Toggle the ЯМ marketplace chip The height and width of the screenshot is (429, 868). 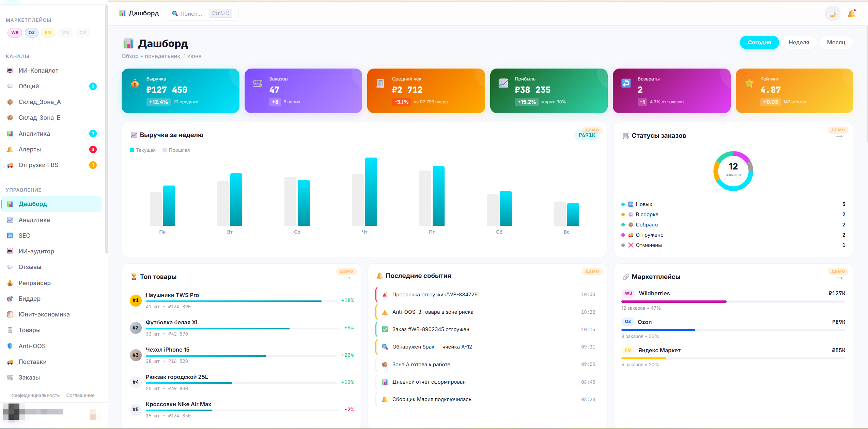point(48,33)
